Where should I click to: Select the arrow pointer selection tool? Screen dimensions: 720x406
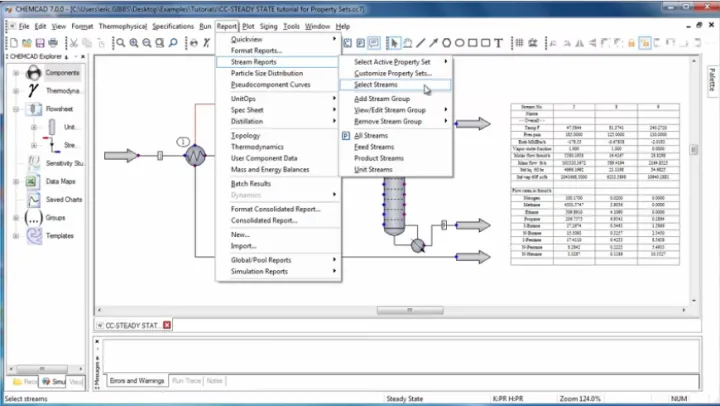394,43
